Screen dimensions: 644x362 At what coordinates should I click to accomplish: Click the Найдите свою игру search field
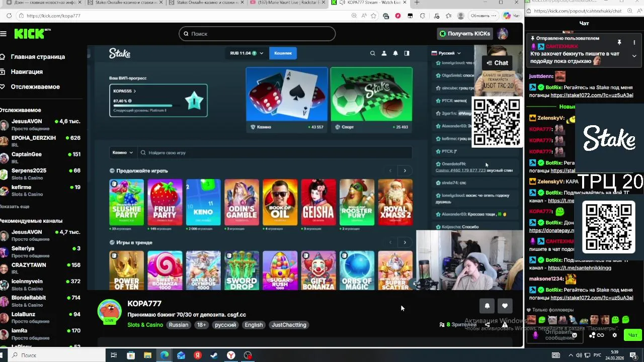coord(275,152)
